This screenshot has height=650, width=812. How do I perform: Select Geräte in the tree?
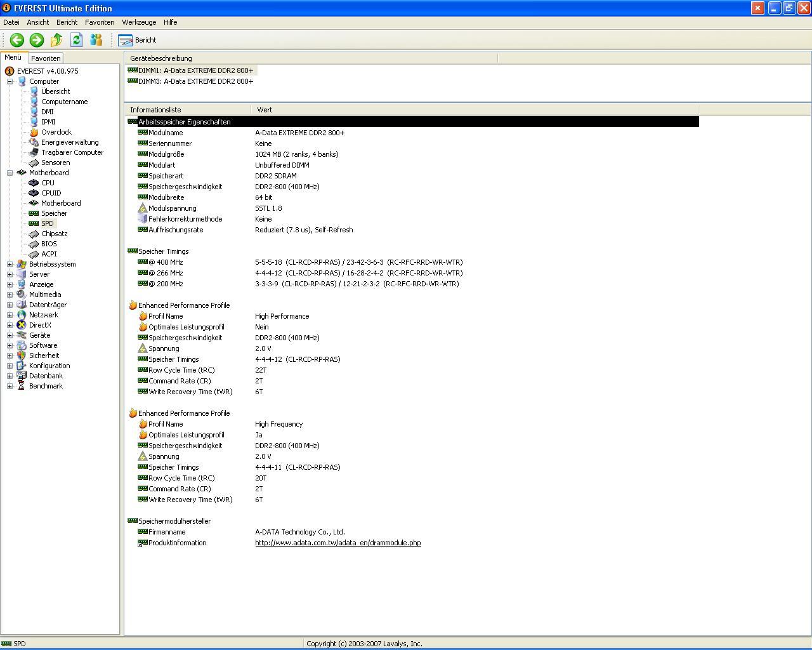39,335
